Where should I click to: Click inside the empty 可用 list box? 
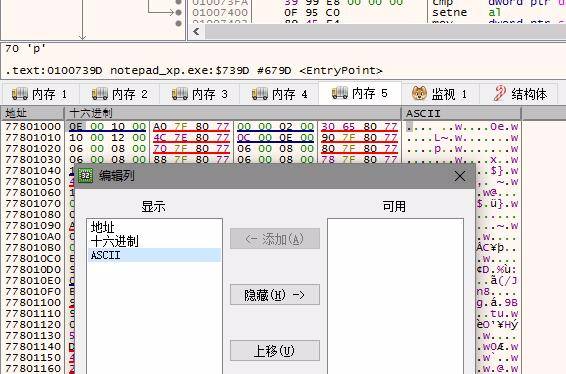click(395, 296)
